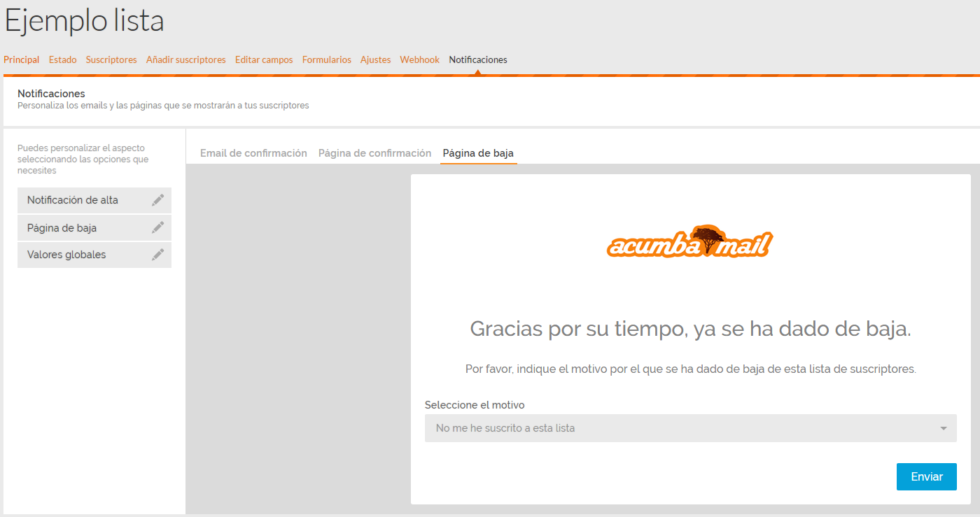This screenshot has height=517, width=980.
Task: Click pencil icon beside Página de baja
Action: [158, 227]
